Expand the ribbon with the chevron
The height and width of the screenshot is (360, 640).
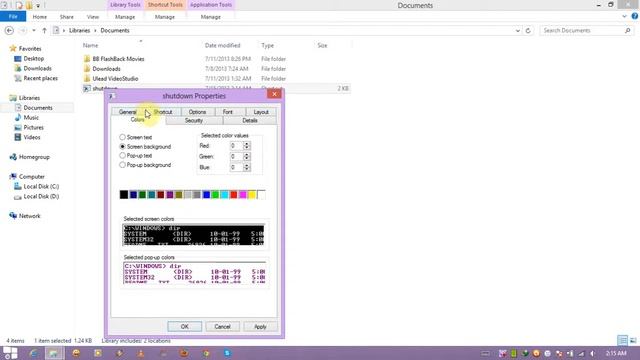pos(624,16)
